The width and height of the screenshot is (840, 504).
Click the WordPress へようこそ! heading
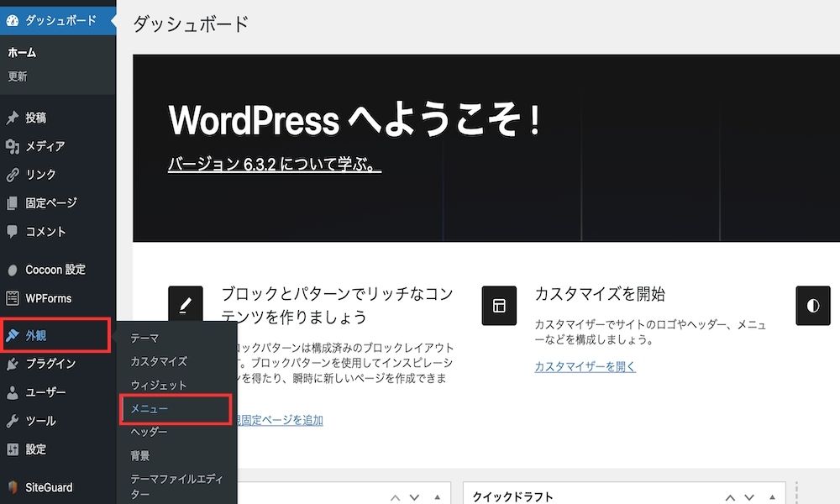[x=354, y=119]
